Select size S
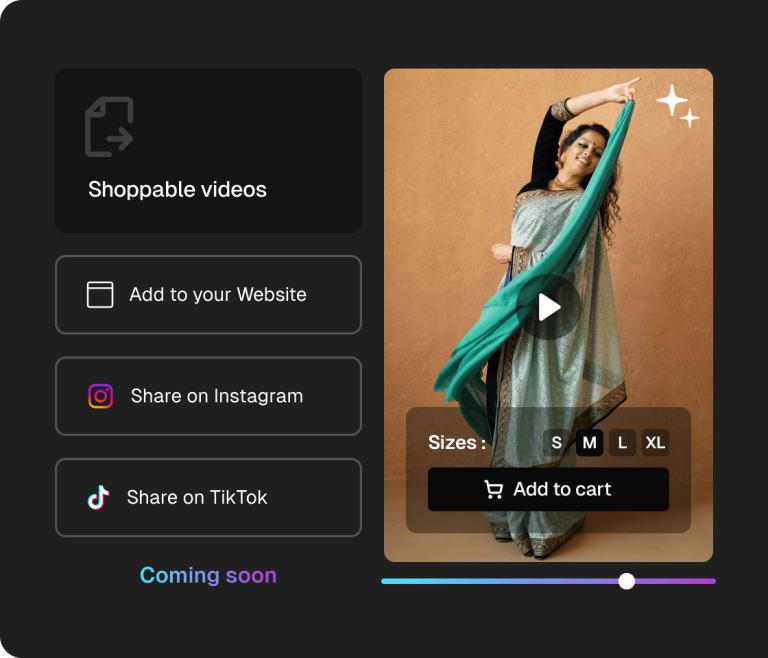 tap(556, 443)
